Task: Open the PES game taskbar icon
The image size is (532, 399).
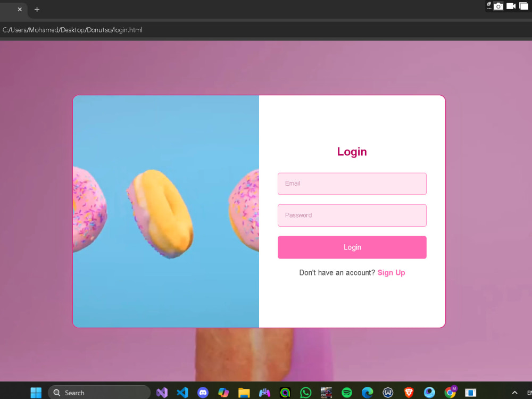Action: [327, 393]
